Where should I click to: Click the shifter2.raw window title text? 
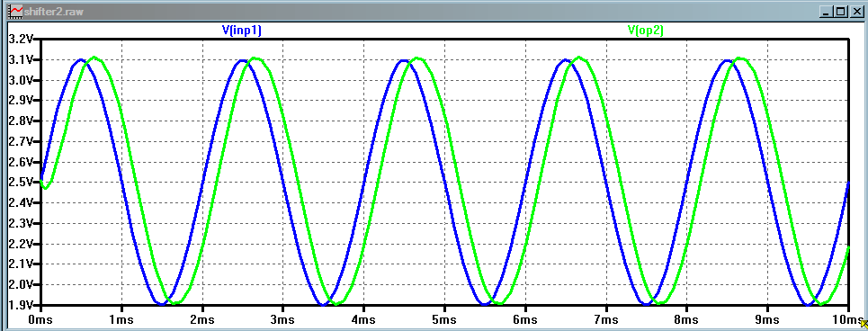tap(53, 11)
